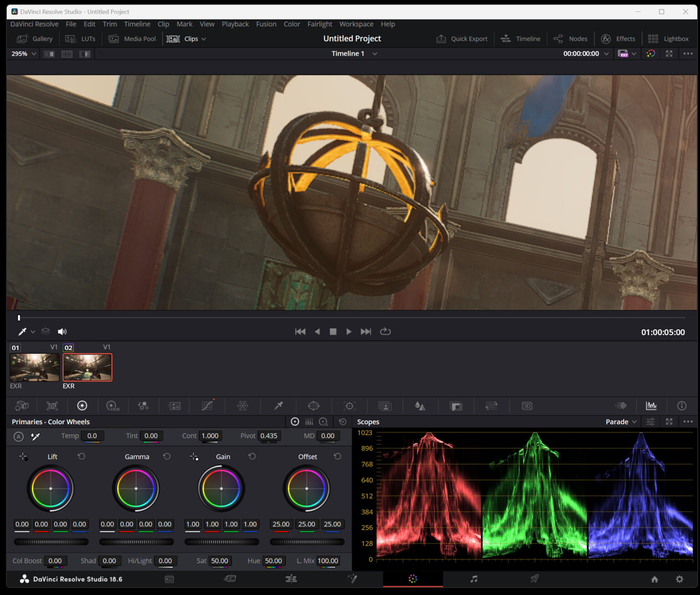The height and width of the screenshot is (595, 700).
Task: Open the Fairlight audio page
Action: click(x=473, y=579)
